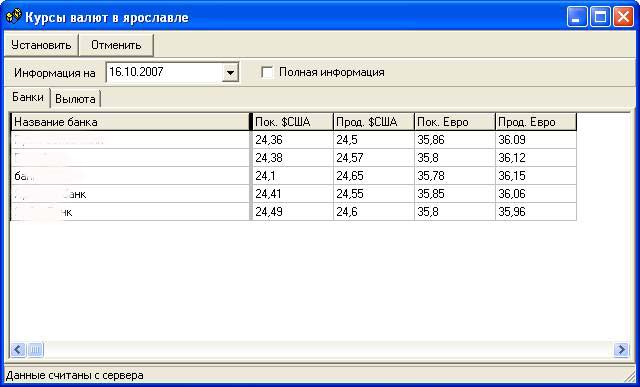
Task: Sort by Прод. $США column header
Action: click(x=373, y=122)
